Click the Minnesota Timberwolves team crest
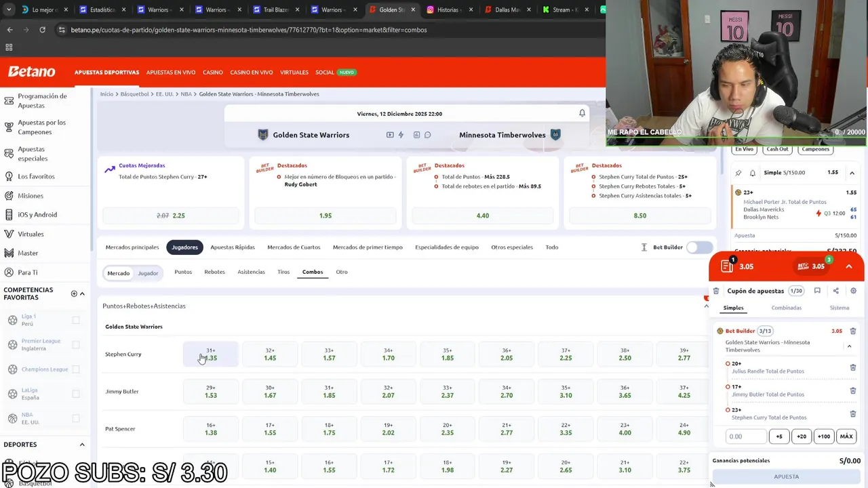The image size is (868, 488). coord(555,135)
